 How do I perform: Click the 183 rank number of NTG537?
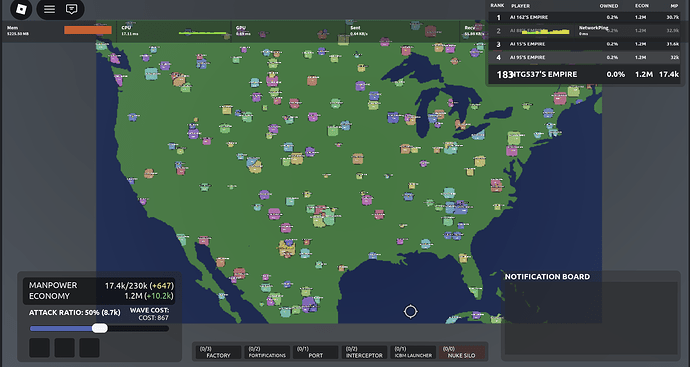pos(505,75)
